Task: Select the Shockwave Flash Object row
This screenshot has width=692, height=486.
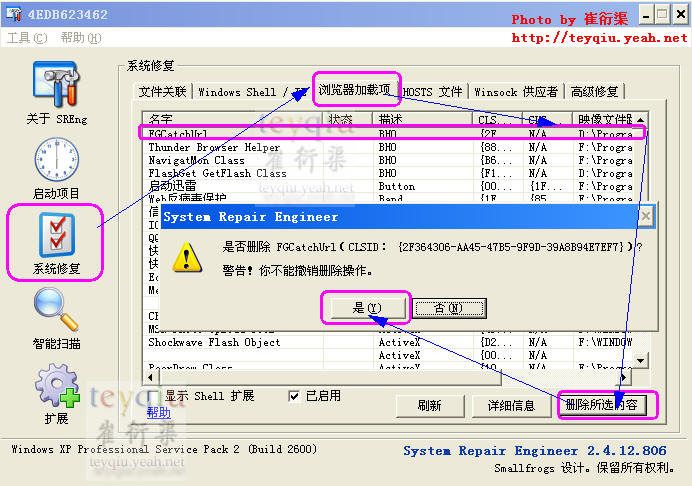Action: point(214,343)
